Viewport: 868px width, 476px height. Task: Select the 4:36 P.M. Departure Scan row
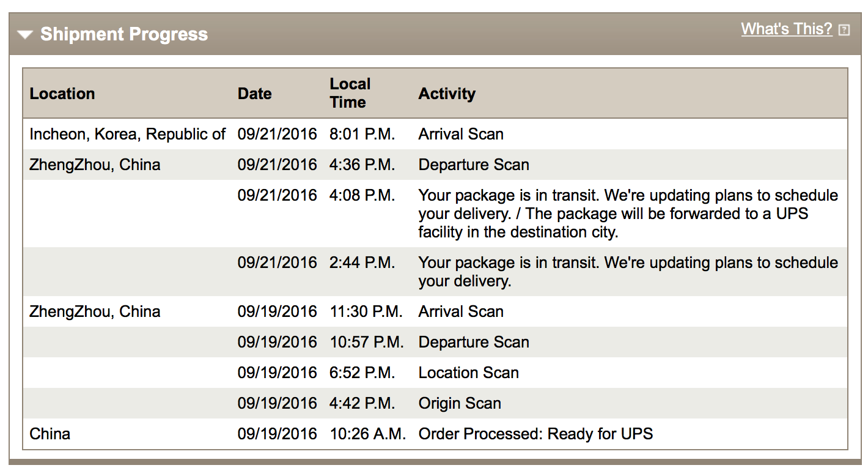point(435,165)
